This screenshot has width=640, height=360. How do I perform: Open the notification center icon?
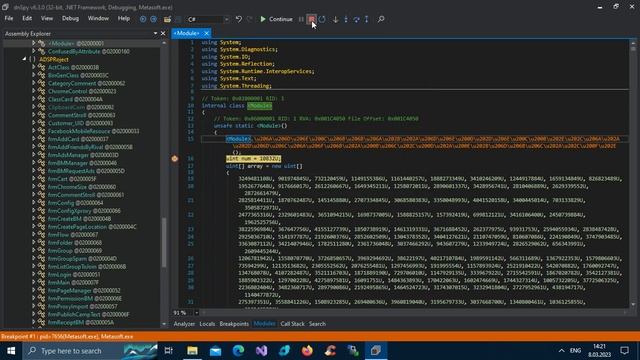point(624,351)
